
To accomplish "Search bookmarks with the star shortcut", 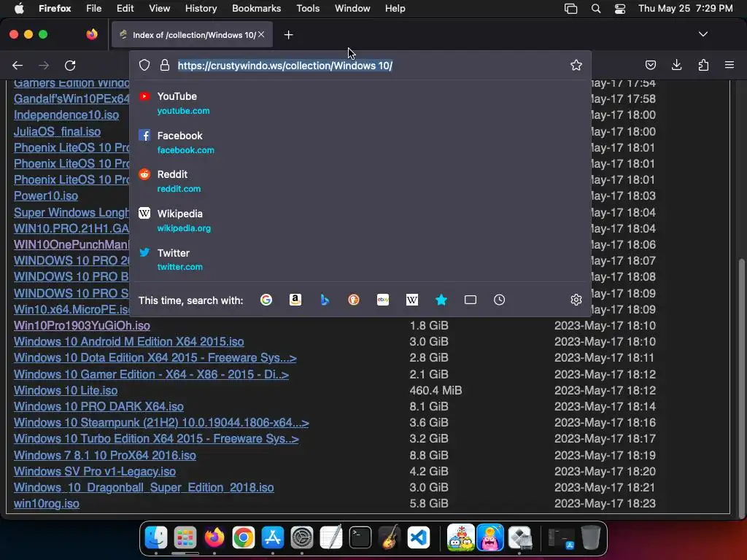I will [x=441, y=300].
